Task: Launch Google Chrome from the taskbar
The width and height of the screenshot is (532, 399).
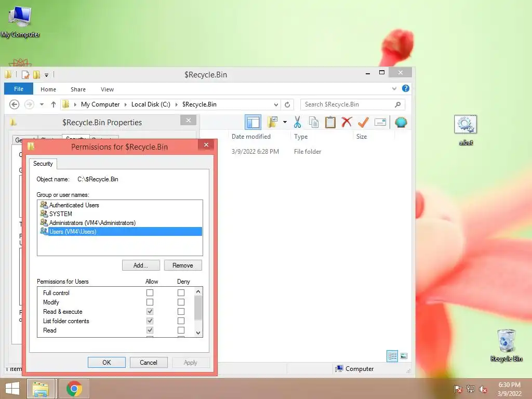Action: 74,389
